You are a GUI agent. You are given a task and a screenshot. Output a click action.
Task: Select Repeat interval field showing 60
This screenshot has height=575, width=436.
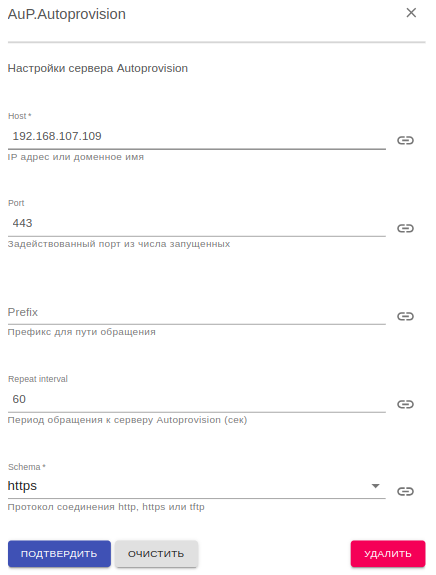pos(197,399)
